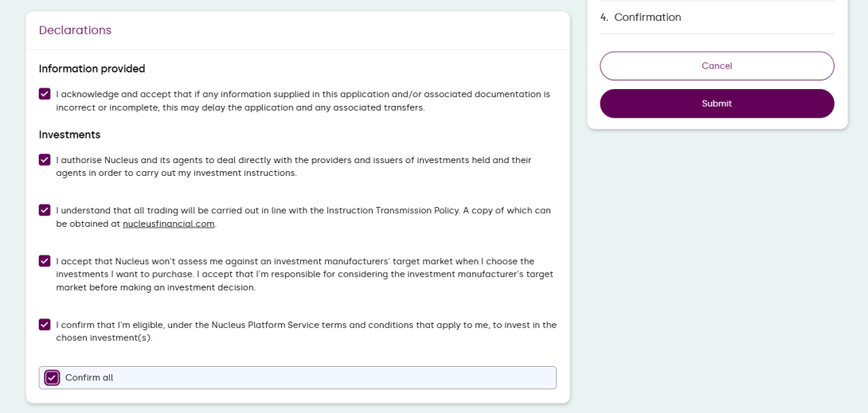This screenshot has height=413, width=868.
Task: Click empty space in the Confirm all row
Action: pyautogui.click(x=334, y=378)
